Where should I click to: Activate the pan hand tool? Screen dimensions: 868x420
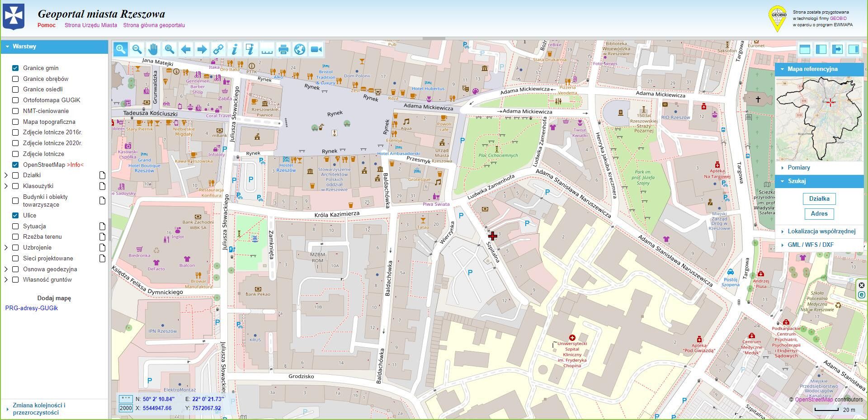[153, 49]
